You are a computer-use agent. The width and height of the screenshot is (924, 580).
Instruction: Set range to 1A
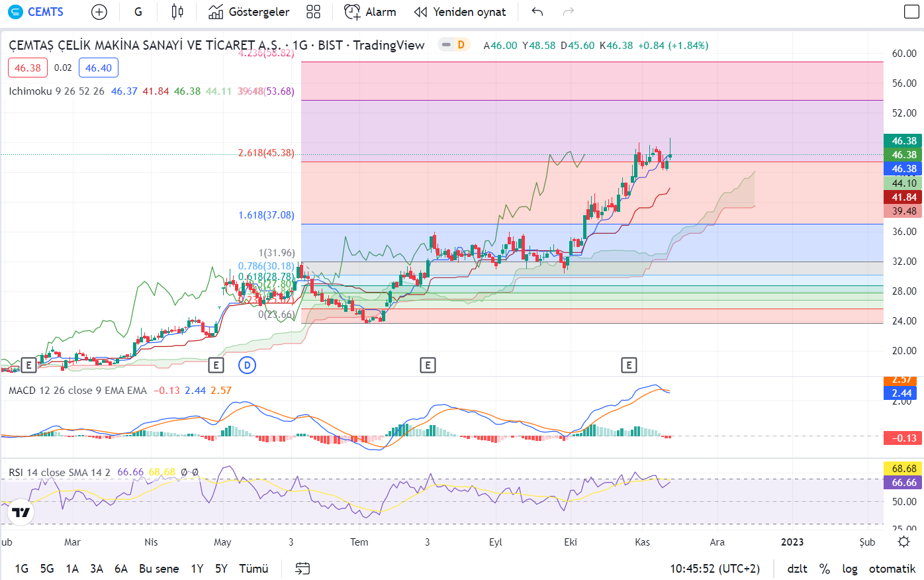click(72, 569)
